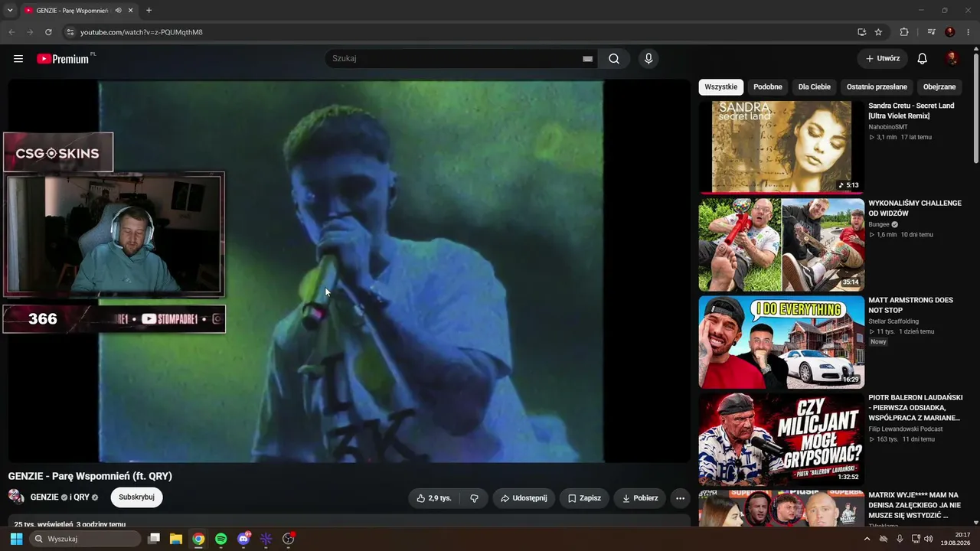The width and height of the screenshot is (980, 551).
Task: Reload the page in Chrome
Action: 48,32
